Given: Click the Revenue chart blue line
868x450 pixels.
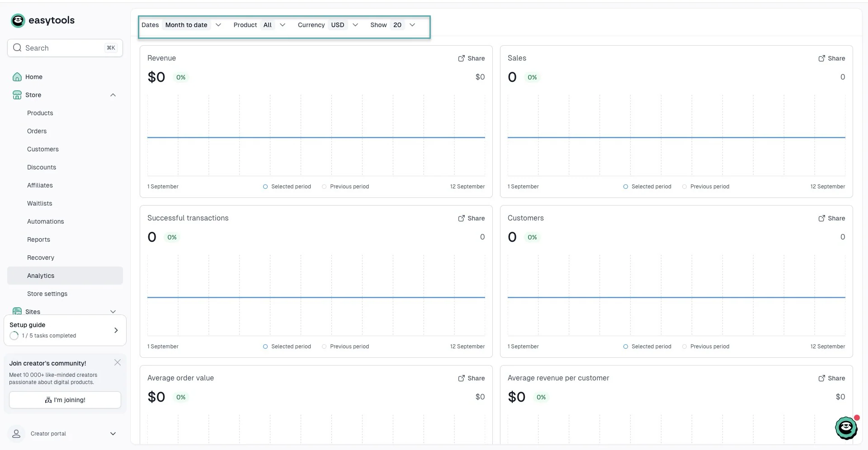Looking at the screenshot, I should pyautogui.click(x=316, y=137).
